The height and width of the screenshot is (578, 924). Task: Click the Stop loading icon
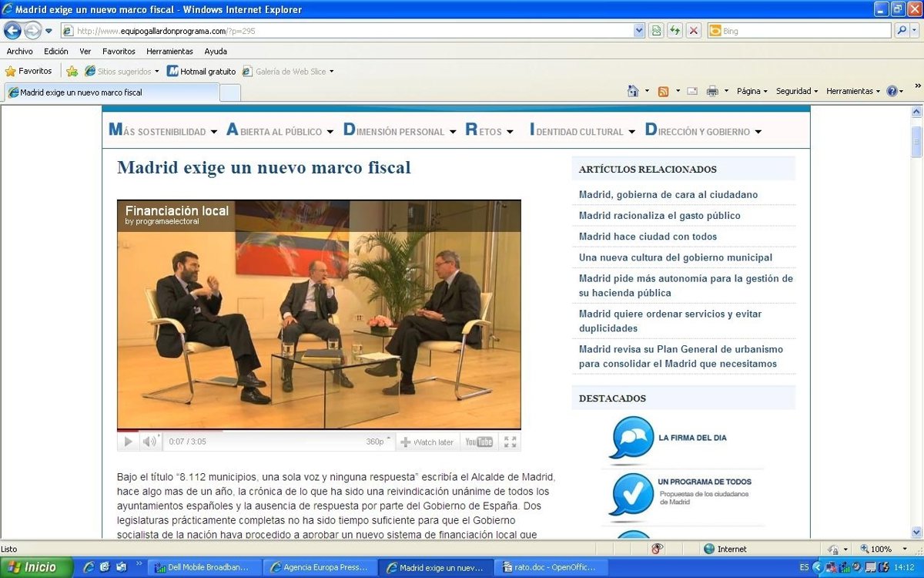tap(694, 31)
